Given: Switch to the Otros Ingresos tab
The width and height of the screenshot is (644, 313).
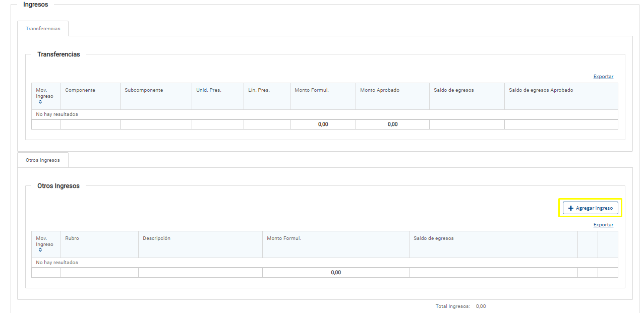Looking at the screenshot, I should (x=43, y=160).
